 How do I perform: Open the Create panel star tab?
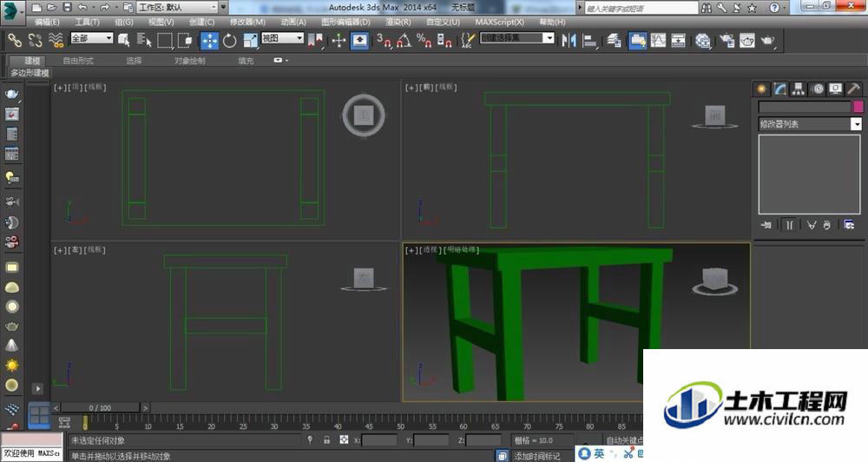(x=762, y=89)
